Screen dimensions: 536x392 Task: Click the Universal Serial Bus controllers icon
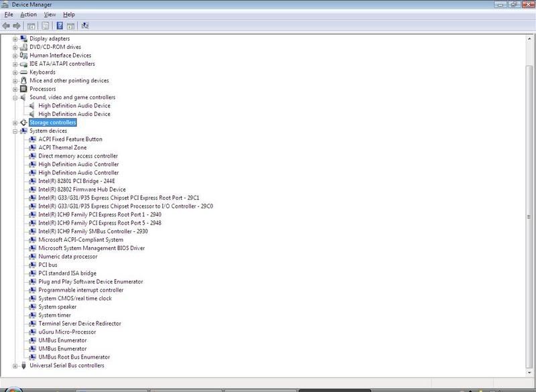tap(23, 365)
